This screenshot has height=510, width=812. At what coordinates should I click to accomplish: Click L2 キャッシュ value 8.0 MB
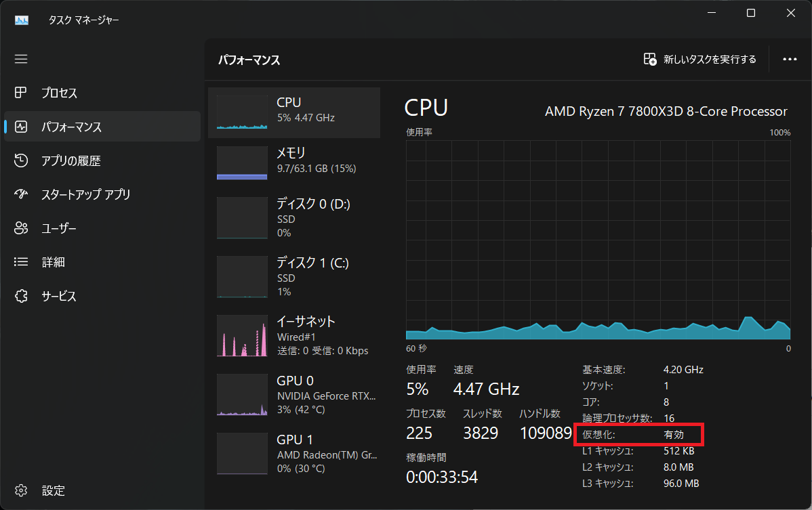(x=678, y=467)
